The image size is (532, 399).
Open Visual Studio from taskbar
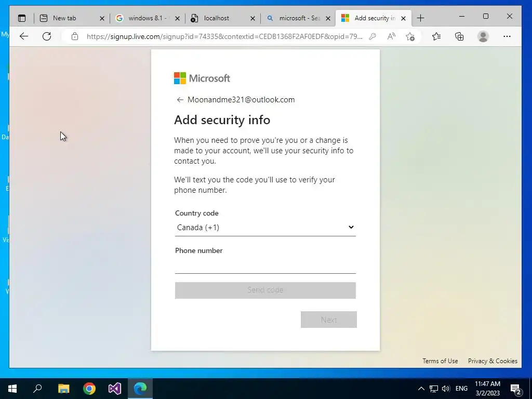pyautogui.click(x=115, y=389)
